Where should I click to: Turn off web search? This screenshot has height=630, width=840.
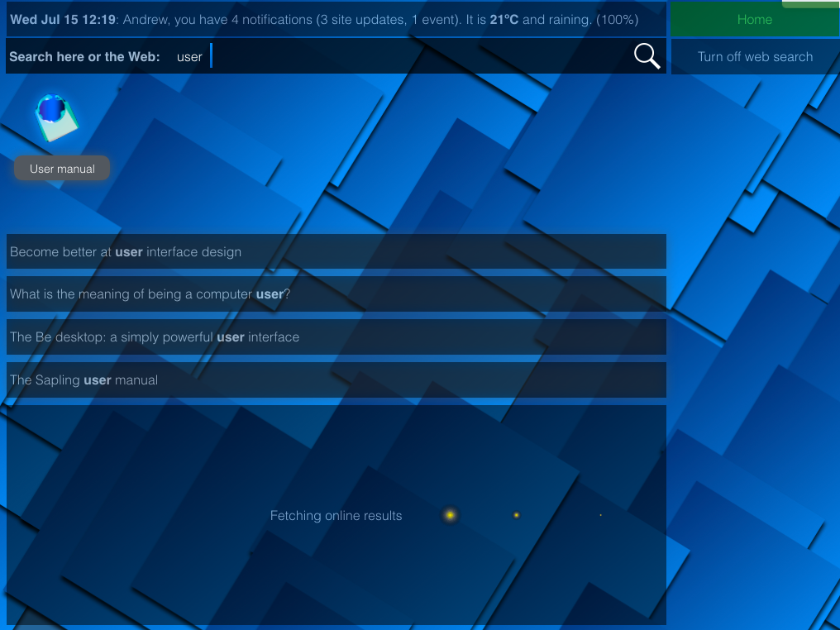[x=755, y=57]
